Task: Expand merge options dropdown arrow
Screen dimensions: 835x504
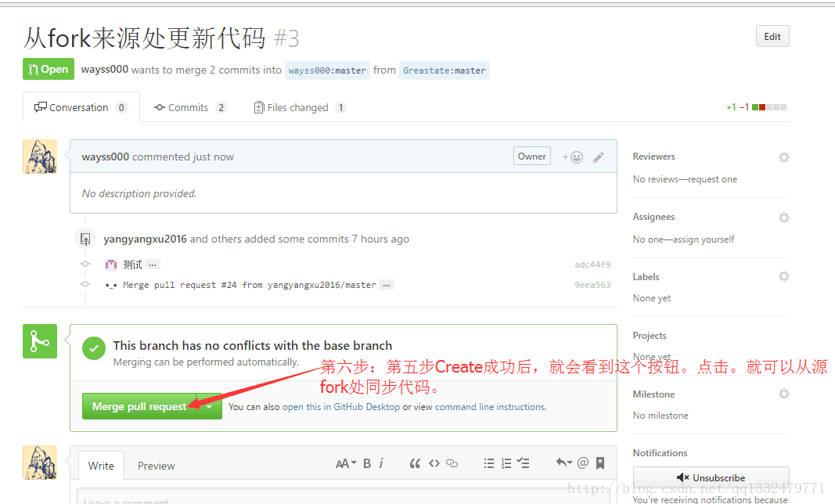Action: coord(209,406)
